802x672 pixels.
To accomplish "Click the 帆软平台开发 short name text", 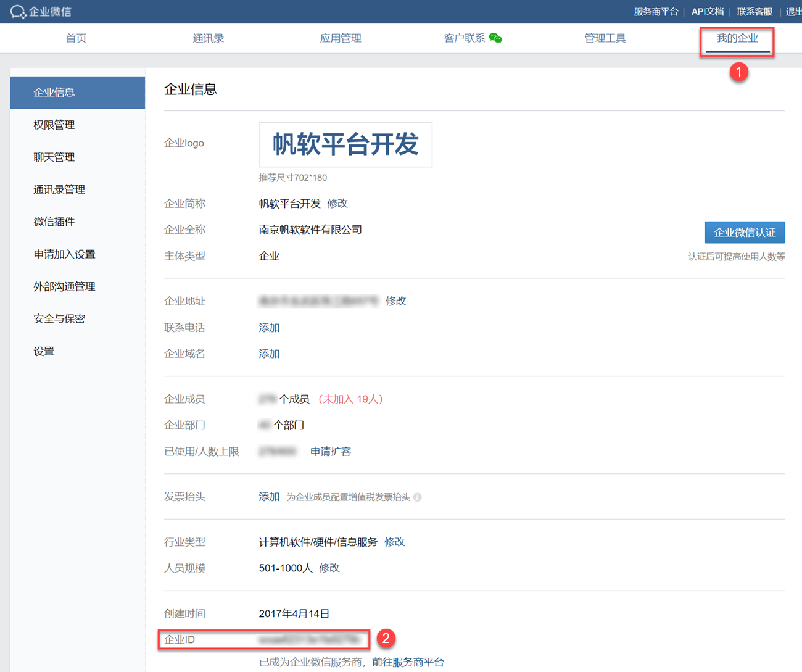I will [289, 204].
